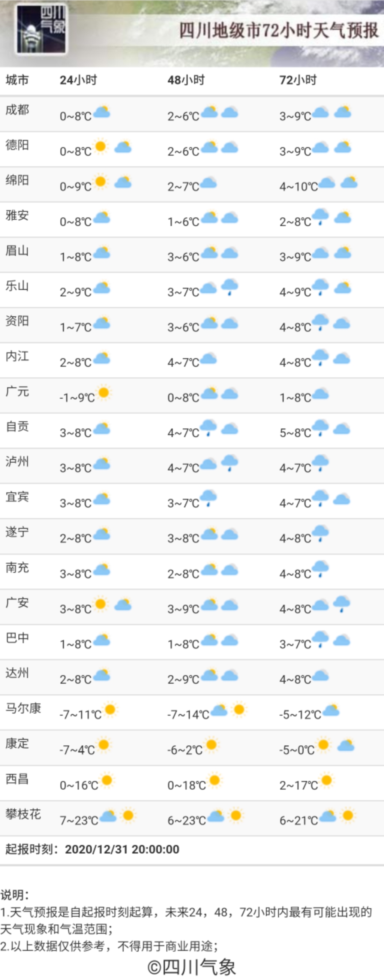This screenshot has width=384, height=980.
Task: Click the sun icon in 德阳 24小时 forecast
Action: pos(100,147)
